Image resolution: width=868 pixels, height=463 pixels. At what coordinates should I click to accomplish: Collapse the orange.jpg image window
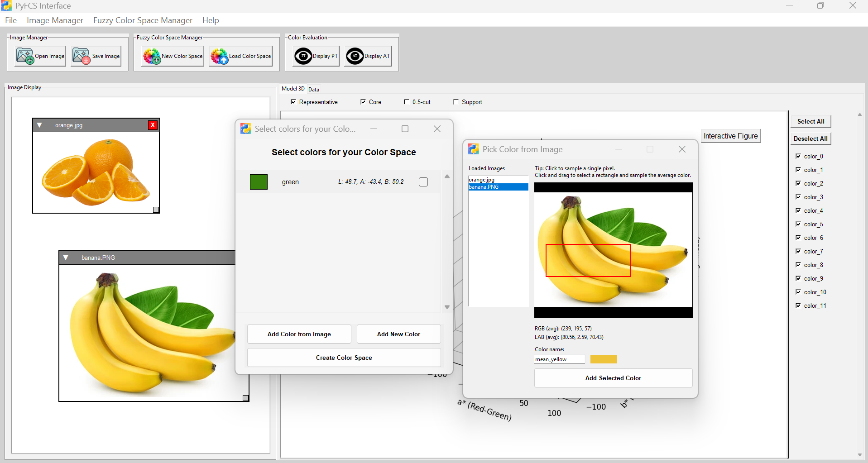pyautogui.click(x=39, y=125)
